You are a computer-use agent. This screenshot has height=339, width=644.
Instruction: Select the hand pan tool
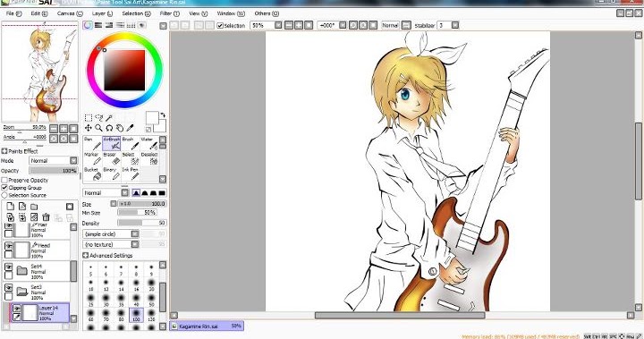[120, 128]
